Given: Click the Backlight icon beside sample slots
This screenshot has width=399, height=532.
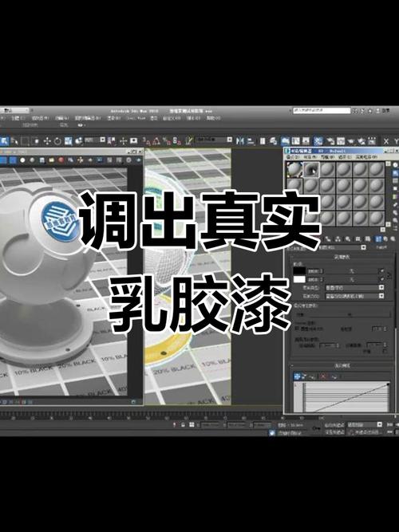Looking at the screenshot, I should [x=395, y=173].
